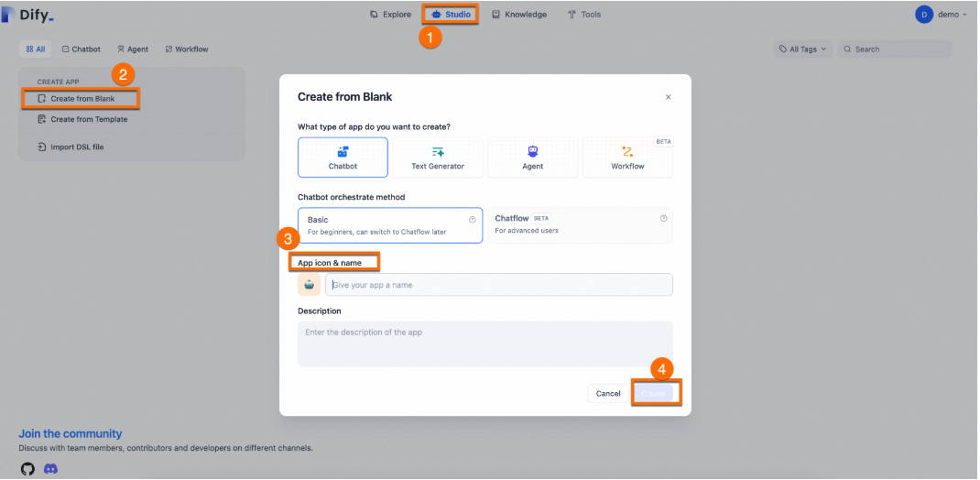Click the Knowledge book icon

495,15
